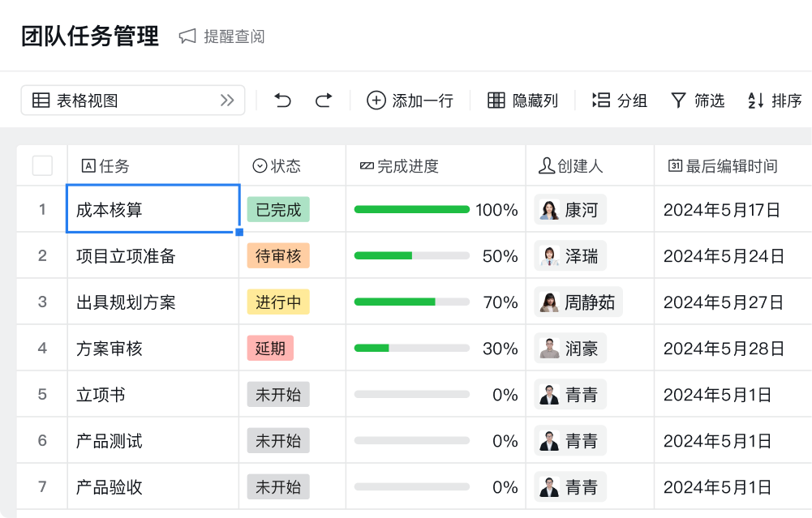Click 青青 creator chip in row 5

tap(570, 394)
